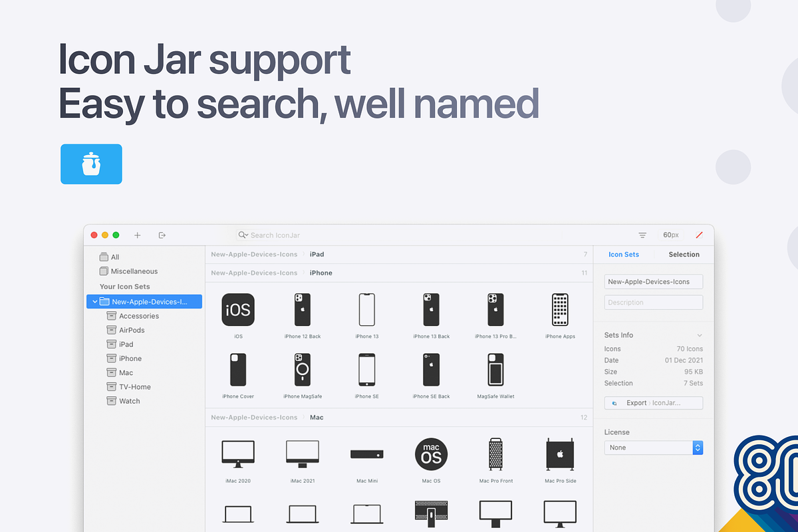
Task: Select All in the sidebar
Action: 110,257
